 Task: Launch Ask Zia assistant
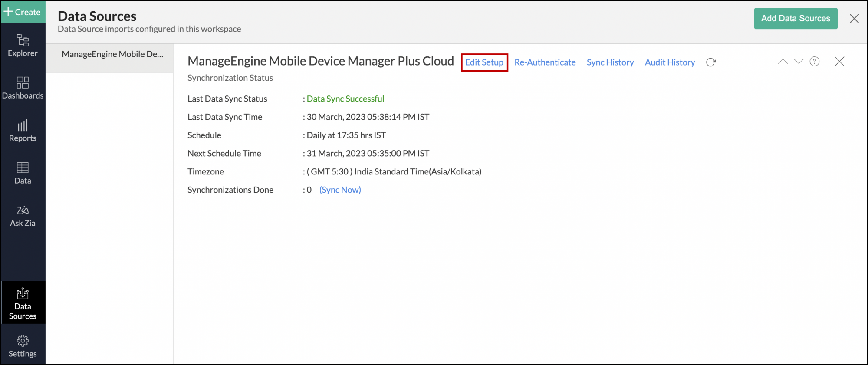(x=23, y=215)
